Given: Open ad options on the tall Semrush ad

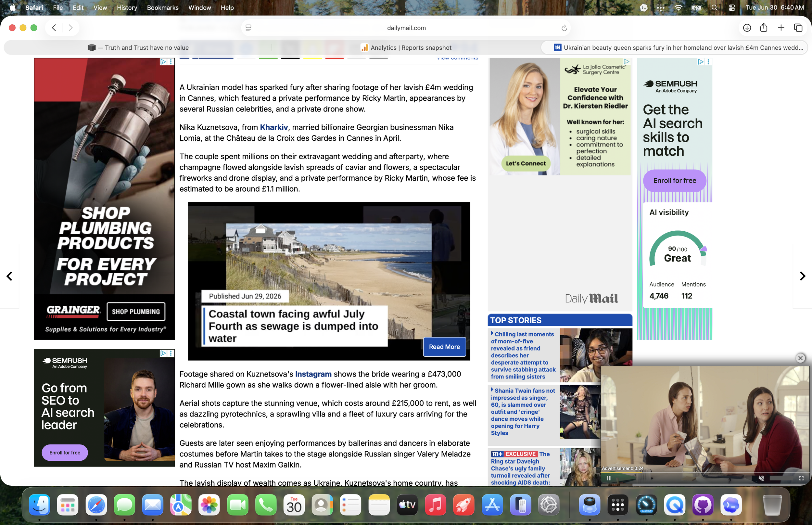Looking at the screenshot, I should pyautogui.click(x=708, y=62).
